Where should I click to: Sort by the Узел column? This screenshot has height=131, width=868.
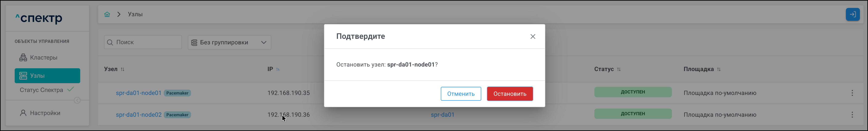coord(122,69)
